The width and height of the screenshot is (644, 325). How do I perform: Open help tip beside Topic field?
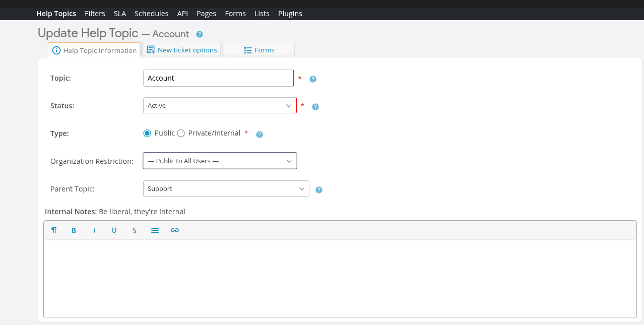point(313,79)
